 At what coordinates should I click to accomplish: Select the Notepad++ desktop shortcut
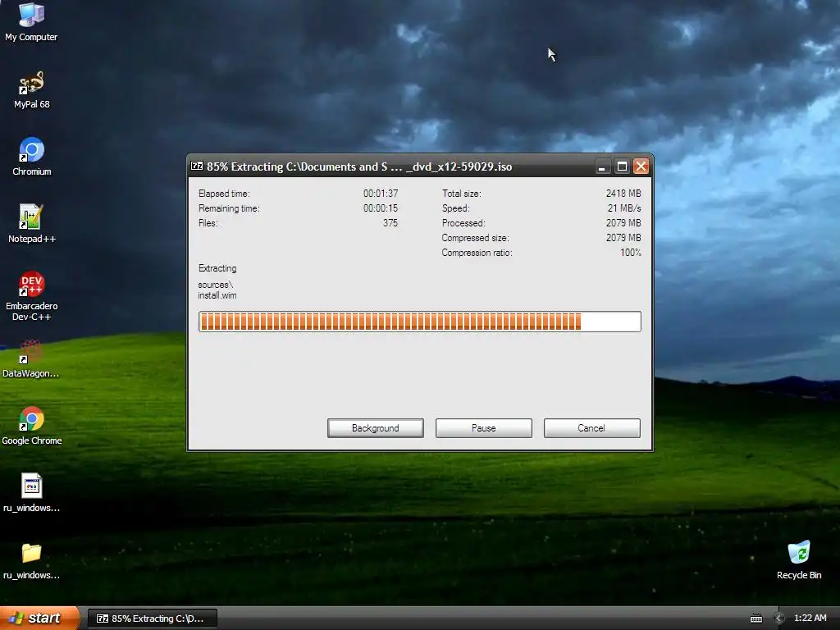click(32, 224)
